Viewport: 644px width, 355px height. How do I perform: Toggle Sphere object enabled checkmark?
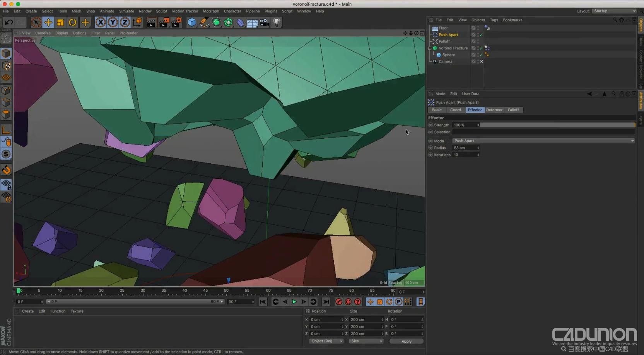point(481,55)
